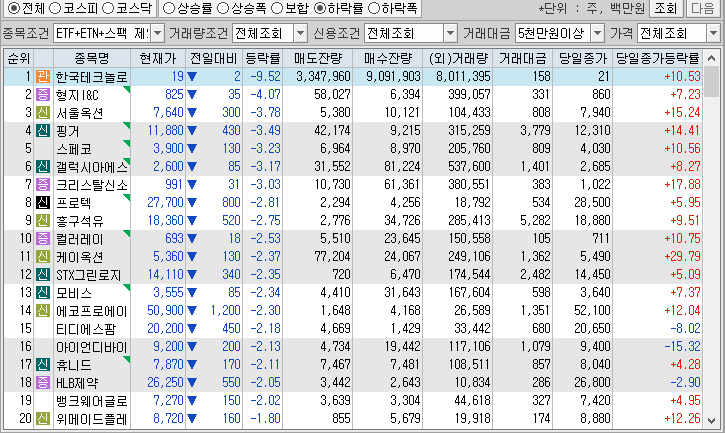Click the down arrow icon in 아이언디바이 row
The height and width of the screenshot is (433, 725).
[192, 347]
